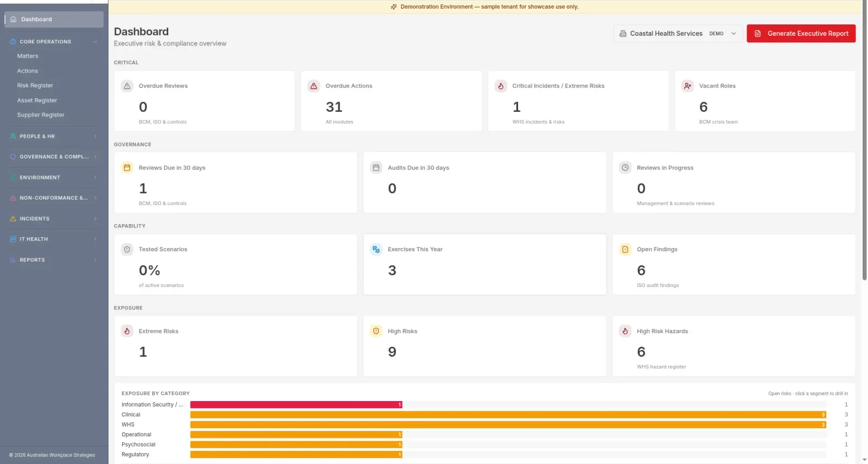
Task: Click Generate Executive Report button
Action: pos(801,34)
